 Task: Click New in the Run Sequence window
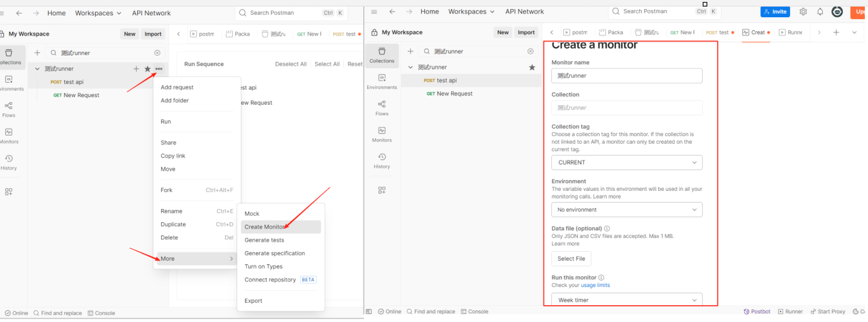pos(129,34)
